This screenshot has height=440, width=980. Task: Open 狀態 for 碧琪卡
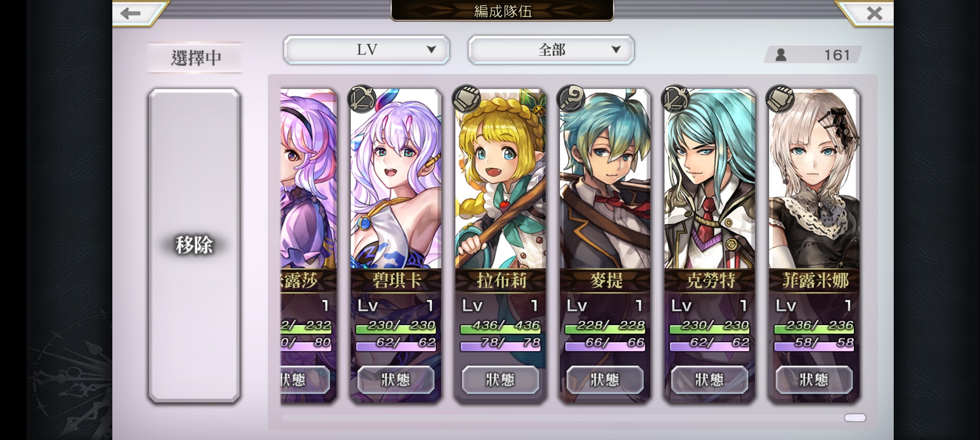tap(396, 380)
